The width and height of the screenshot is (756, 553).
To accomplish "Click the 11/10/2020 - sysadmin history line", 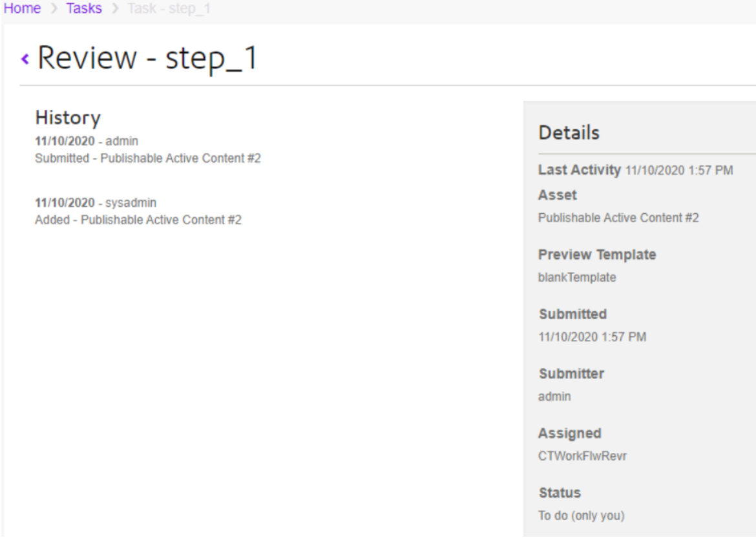I will tap(95, 203).
